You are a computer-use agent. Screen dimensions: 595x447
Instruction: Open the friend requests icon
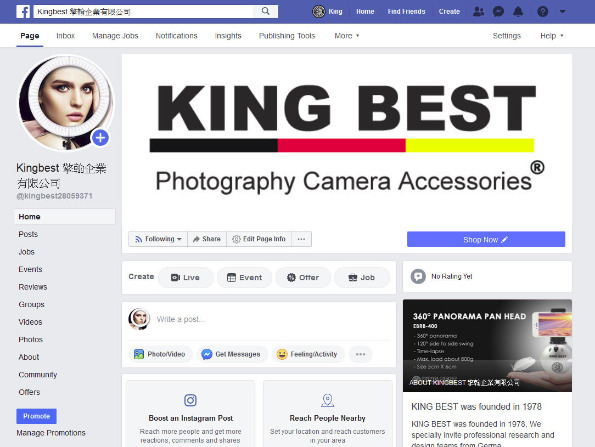pos(479,12)
